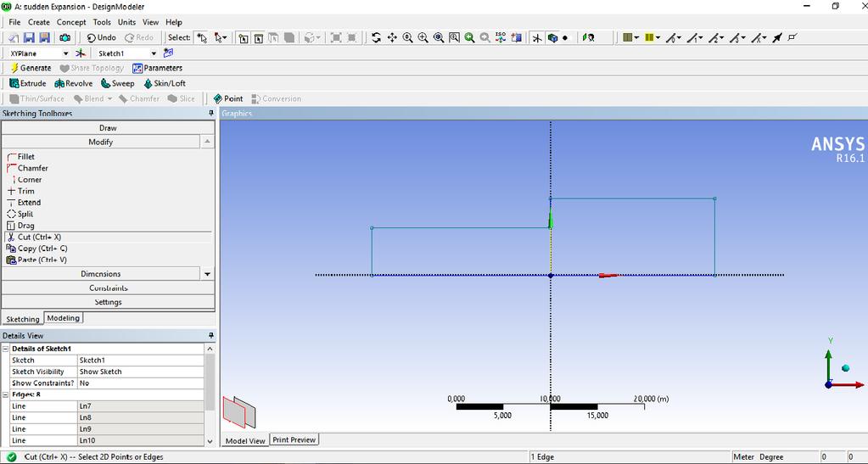Click the Revolve tool

tap(73, 84)
